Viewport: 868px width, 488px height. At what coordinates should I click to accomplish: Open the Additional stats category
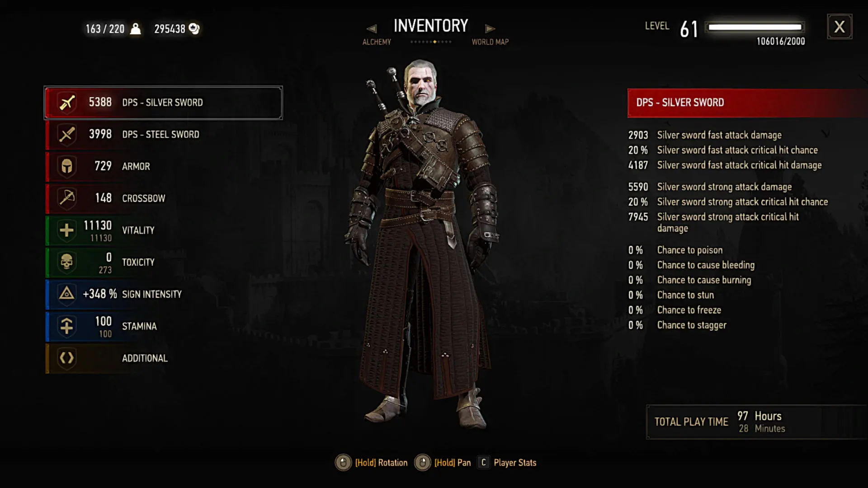[163, 358]
